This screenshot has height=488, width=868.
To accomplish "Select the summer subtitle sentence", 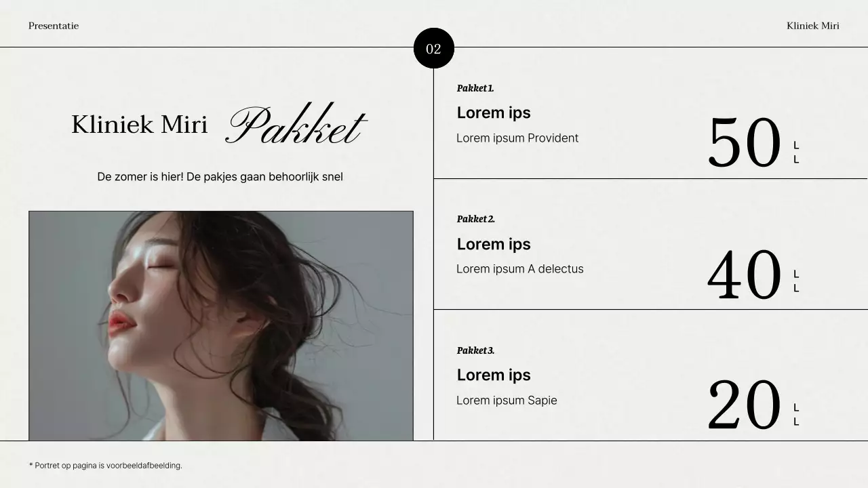I will pyautogui.click(x=220, y=177).
